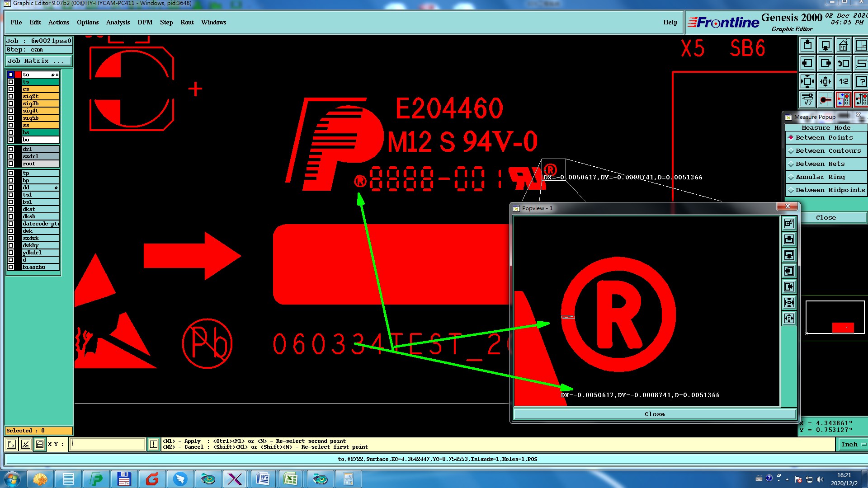This screenshot has width=868, height=488.
Task: Click the X Y coordinate input field
Action: point(108,445)
